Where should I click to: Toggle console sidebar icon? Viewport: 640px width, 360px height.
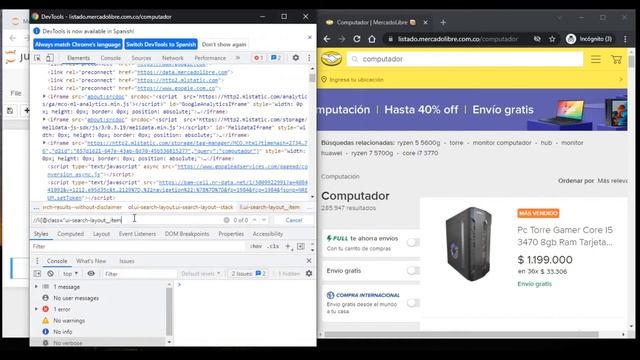pos(38,273)
